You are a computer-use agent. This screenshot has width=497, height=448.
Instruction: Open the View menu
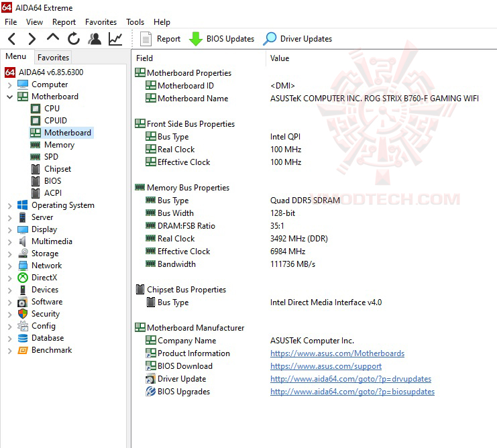point(34,22)
